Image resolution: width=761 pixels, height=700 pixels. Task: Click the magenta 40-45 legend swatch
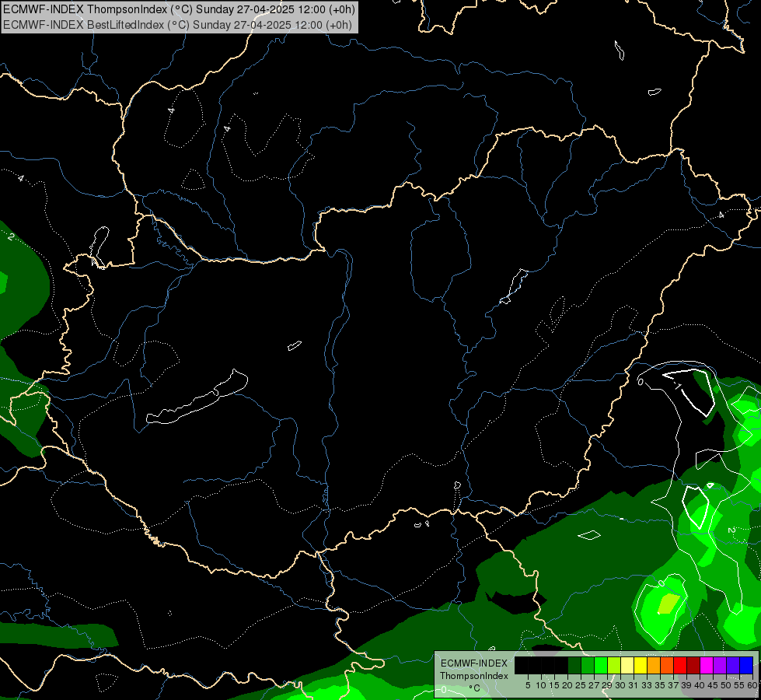click(x=707, y=665)
